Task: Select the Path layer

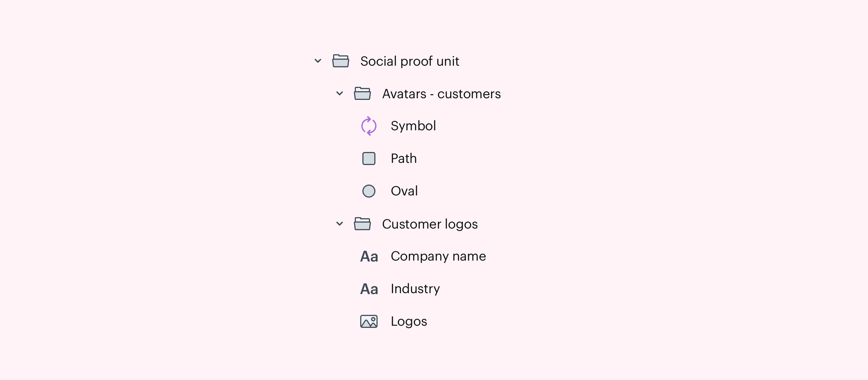Action: coord(403,158)
